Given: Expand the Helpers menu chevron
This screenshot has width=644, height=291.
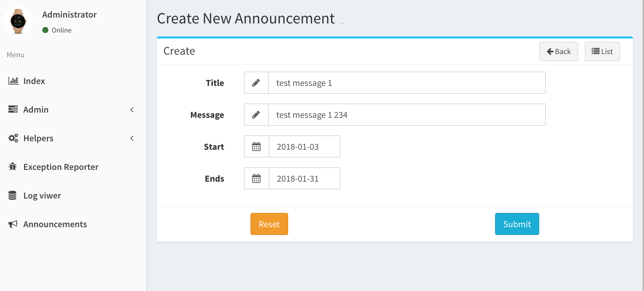Looking at the screenshot, I should coord(132,138).
